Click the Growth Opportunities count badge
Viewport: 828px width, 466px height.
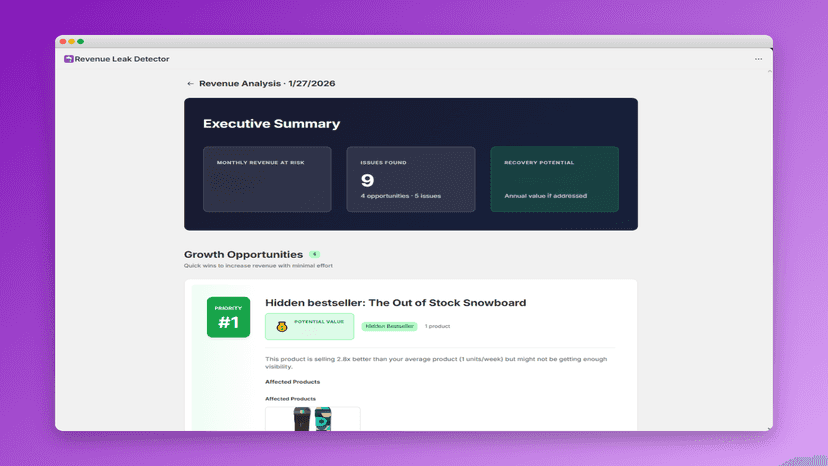(x=315, y=255)
